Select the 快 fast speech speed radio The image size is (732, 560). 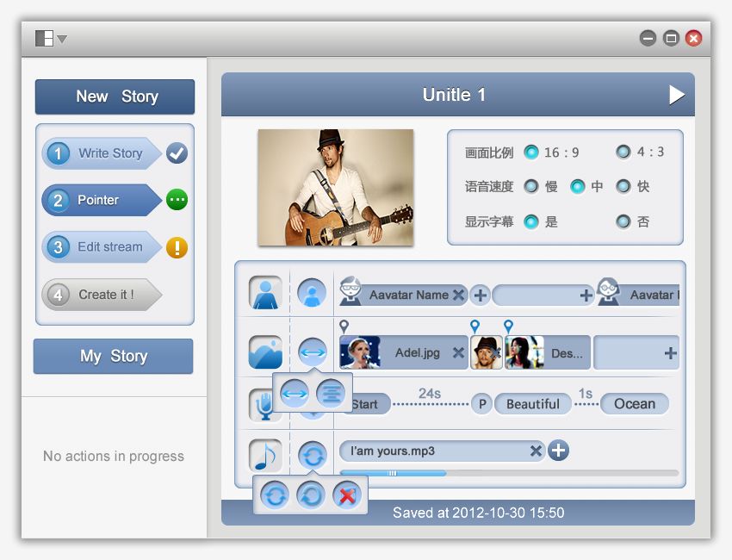pyautogui.click(x=623, y=186)
